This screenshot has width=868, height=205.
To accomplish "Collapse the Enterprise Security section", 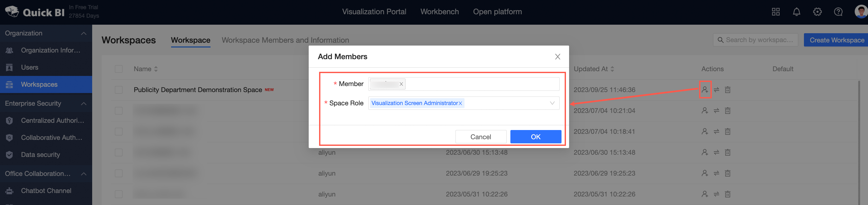I will tap(84, 104).
